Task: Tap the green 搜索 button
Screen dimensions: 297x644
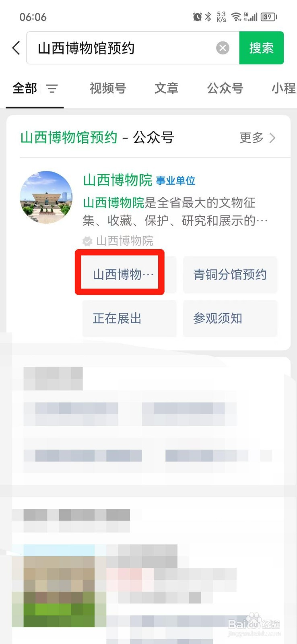Action: (x=262, y=48)
